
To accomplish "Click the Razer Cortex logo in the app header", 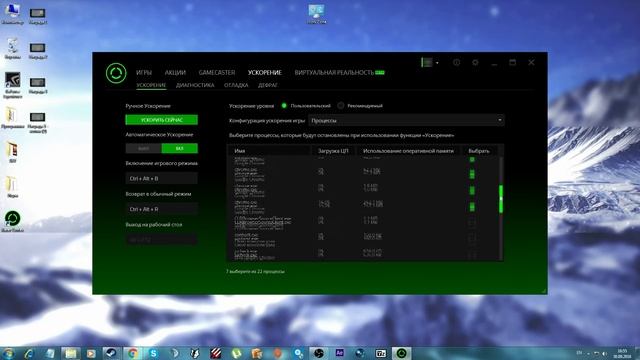I will pyautogui.click(x=116, y=73).
